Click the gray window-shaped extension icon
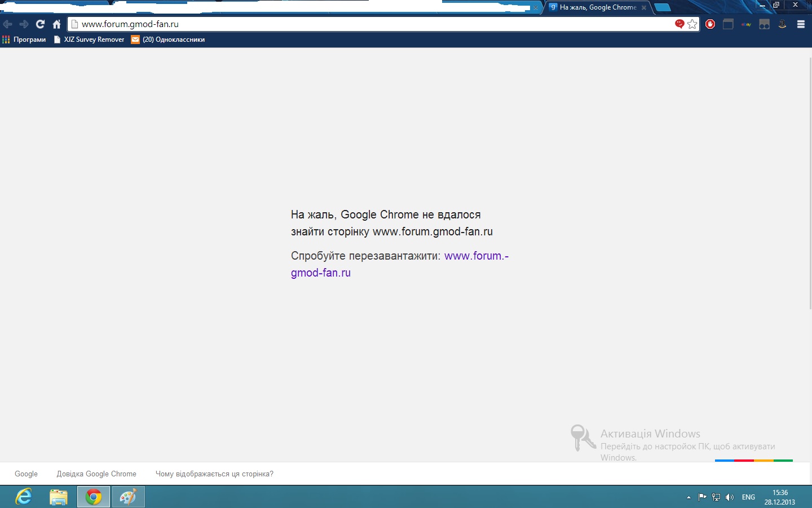 click(x=729, y=24)
